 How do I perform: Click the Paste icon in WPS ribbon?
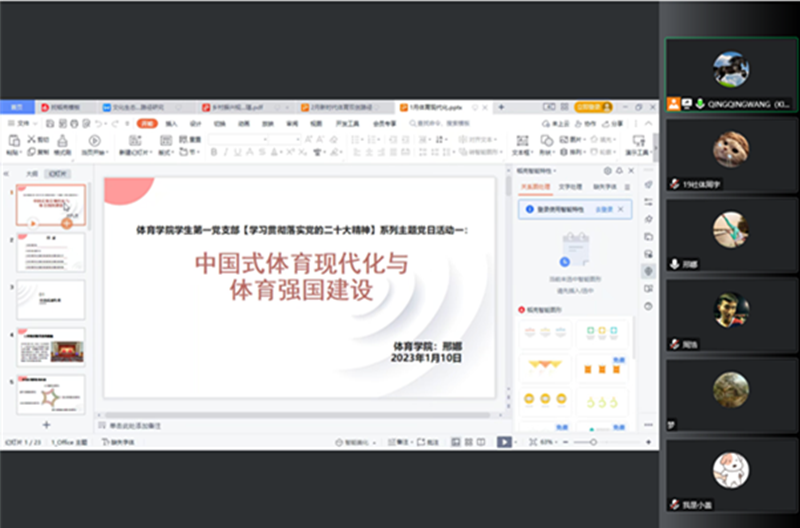14,140
